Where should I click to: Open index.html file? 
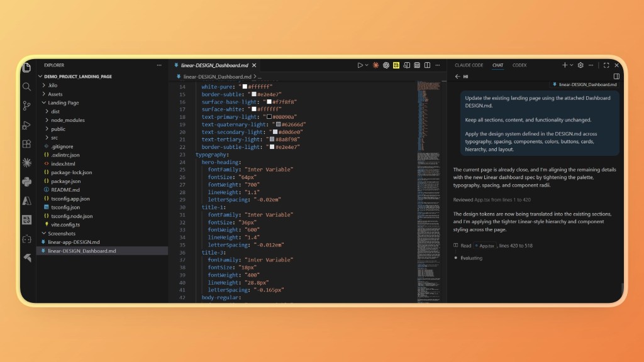pyautogui.click(x=63, y=163)
